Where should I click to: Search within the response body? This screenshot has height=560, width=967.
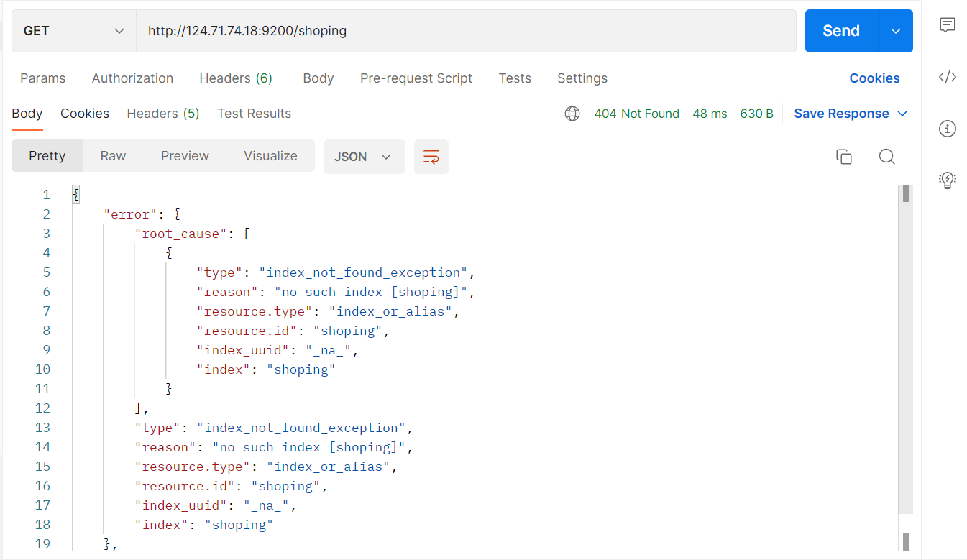[x=886, y=157]
